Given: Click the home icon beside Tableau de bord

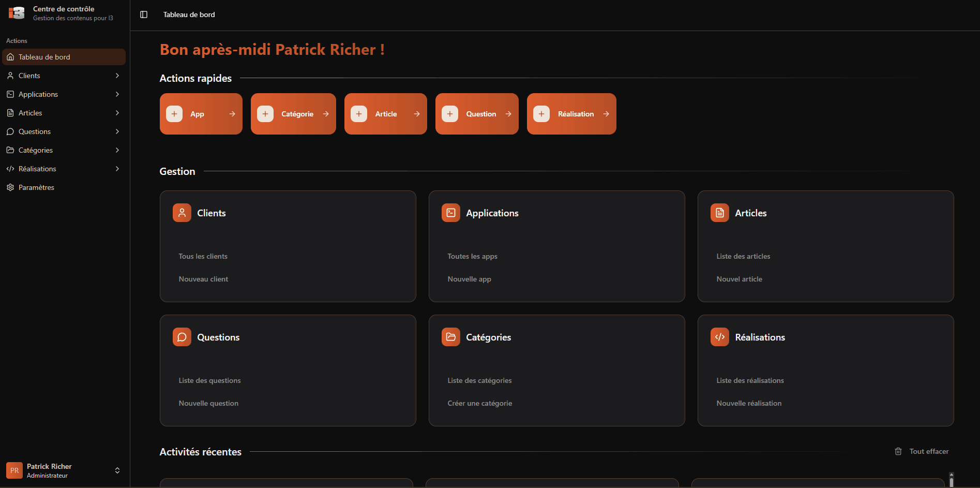Looking at the screenshot, I should click(x=10, y=57).
